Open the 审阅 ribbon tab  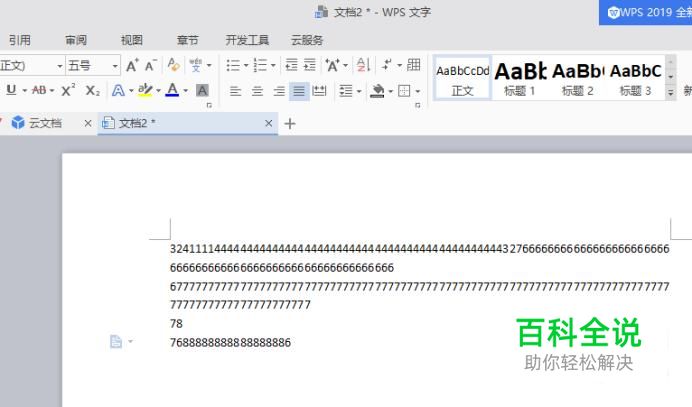point(76,40)
